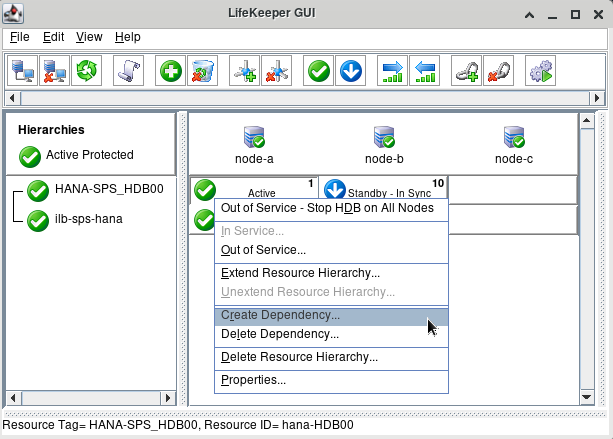Click the Unextend Resource Hierarchy left-arrow icon
Viewport: 613px width, 439px height.
pos(425,71)
